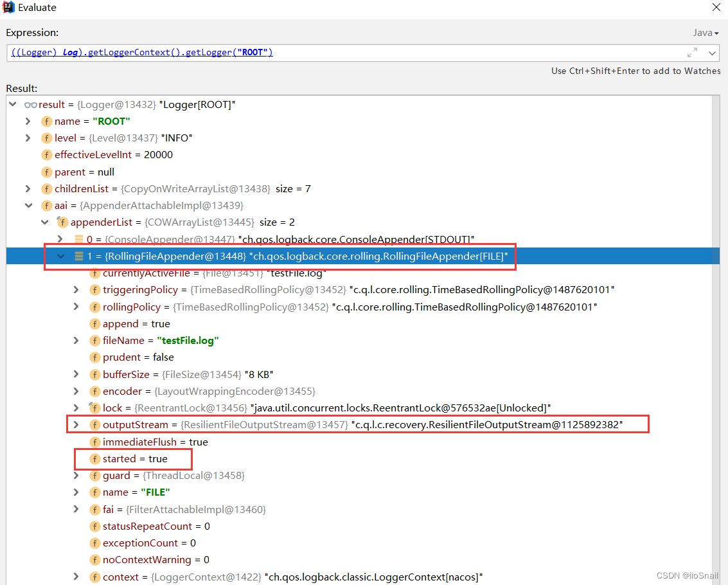Collapse the result root node
The image size is (728, 585).
tap(13, 105)
